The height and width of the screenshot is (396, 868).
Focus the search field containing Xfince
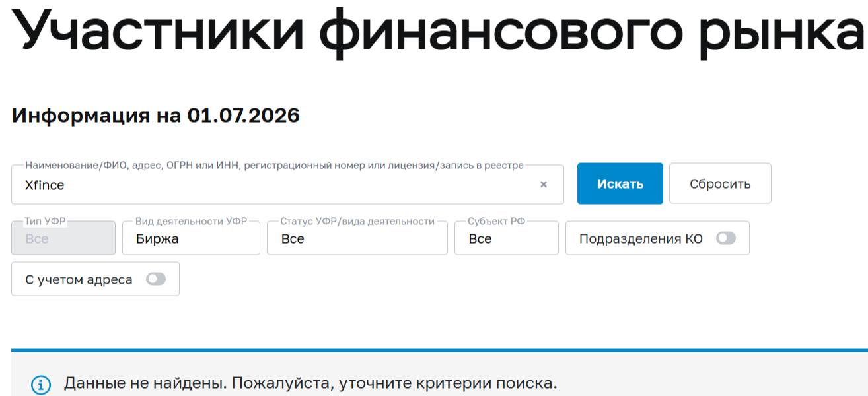[x=287, y=185]
